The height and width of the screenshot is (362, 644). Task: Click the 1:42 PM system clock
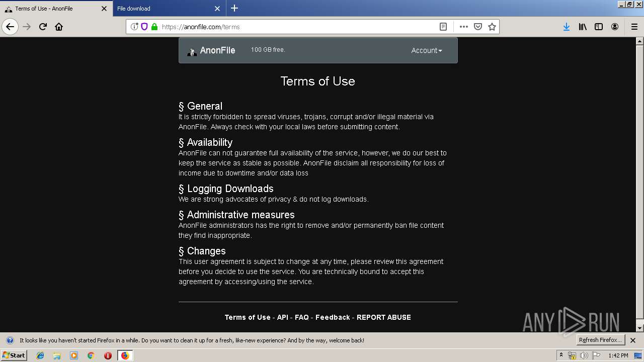[x=618, y=355]
